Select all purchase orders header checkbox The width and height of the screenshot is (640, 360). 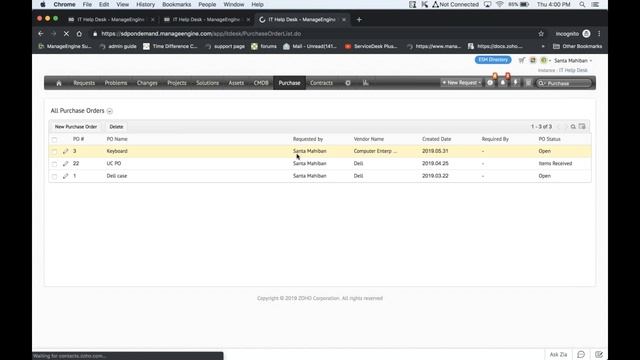tap(54, 140)
